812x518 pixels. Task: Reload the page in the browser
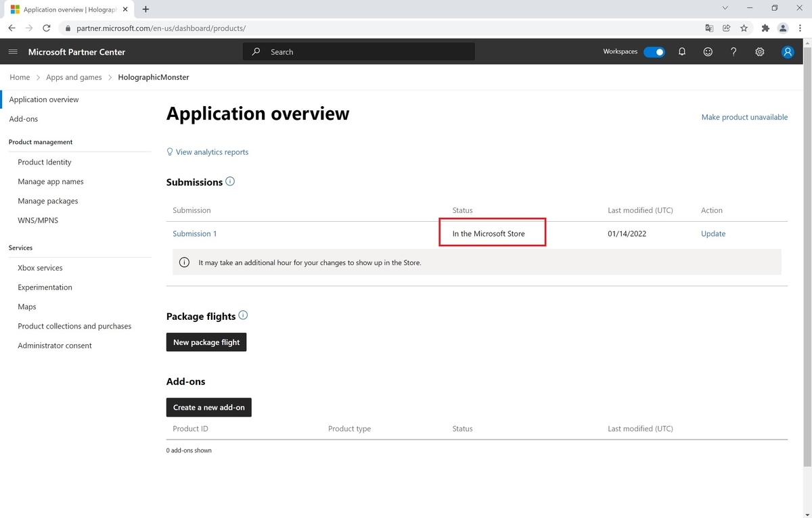(47, 28)
